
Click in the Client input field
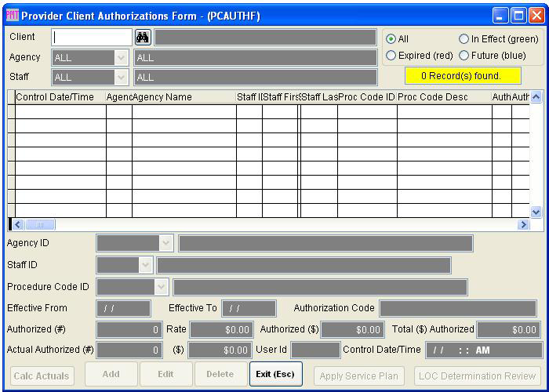pos(92,38)
